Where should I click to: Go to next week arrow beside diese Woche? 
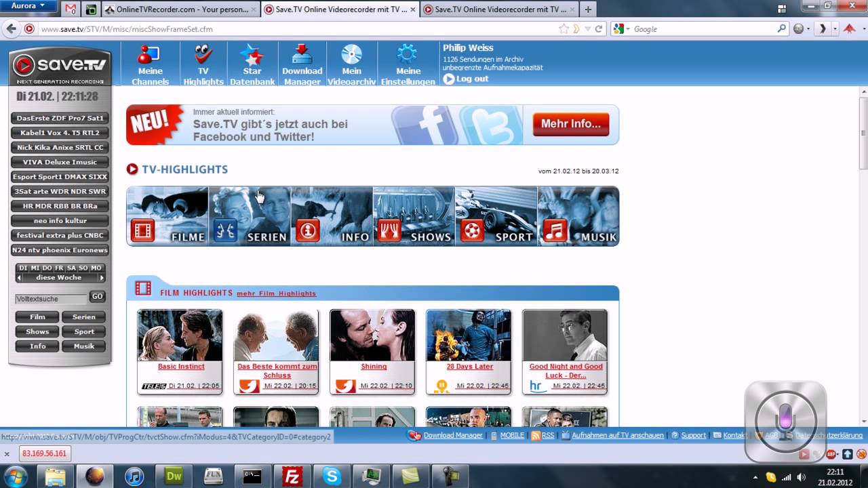coord(102,278)
